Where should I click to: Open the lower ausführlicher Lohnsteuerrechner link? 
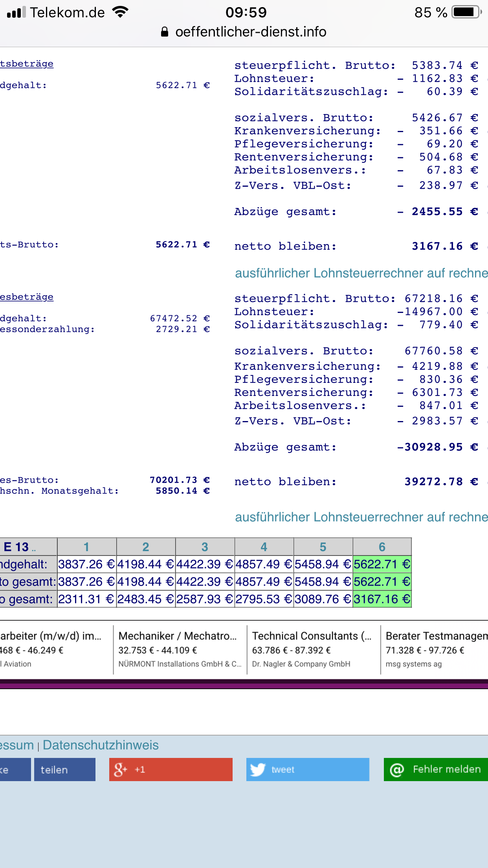pyautogui.click(x=361, y=517)
